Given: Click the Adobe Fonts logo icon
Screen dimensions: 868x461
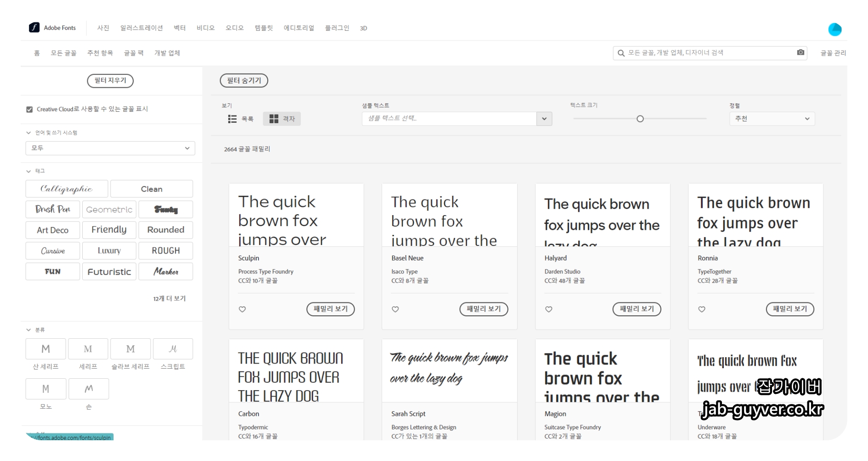Looking at the screenshot, I should pyautogui.click(x=34, y=28).
